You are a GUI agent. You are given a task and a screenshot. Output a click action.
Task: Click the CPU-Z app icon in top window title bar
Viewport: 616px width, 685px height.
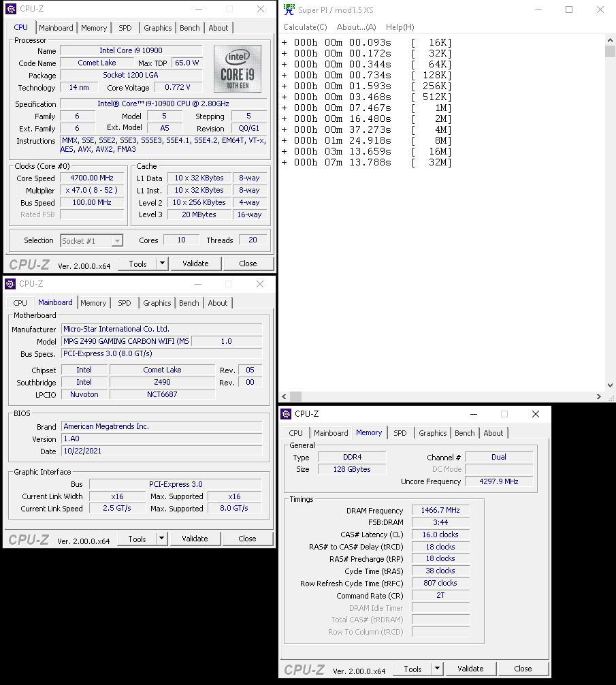(x=11, y=9)
